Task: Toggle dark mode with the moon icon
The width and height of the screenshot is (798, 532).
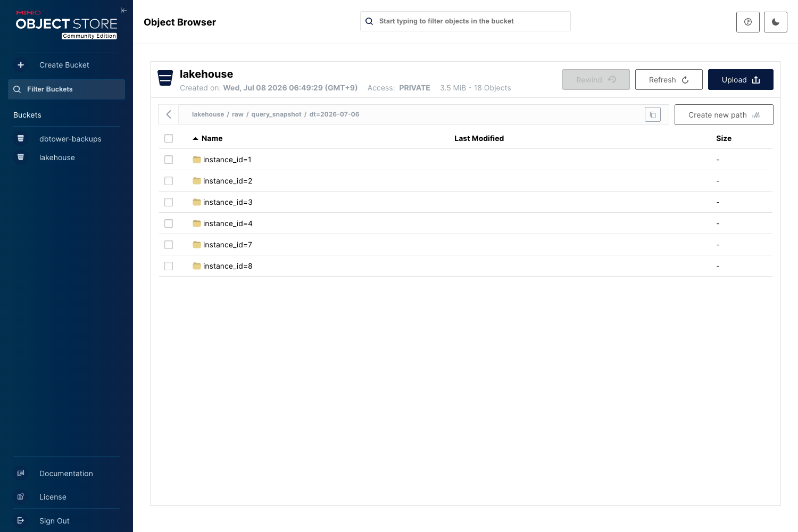Action: [776, 22]
